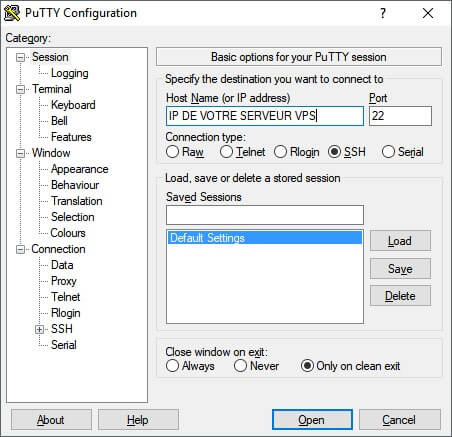Viewport: 452px width, 437px height.
Task: Collapse the Terminal tree node
Action: pos(21,89)
